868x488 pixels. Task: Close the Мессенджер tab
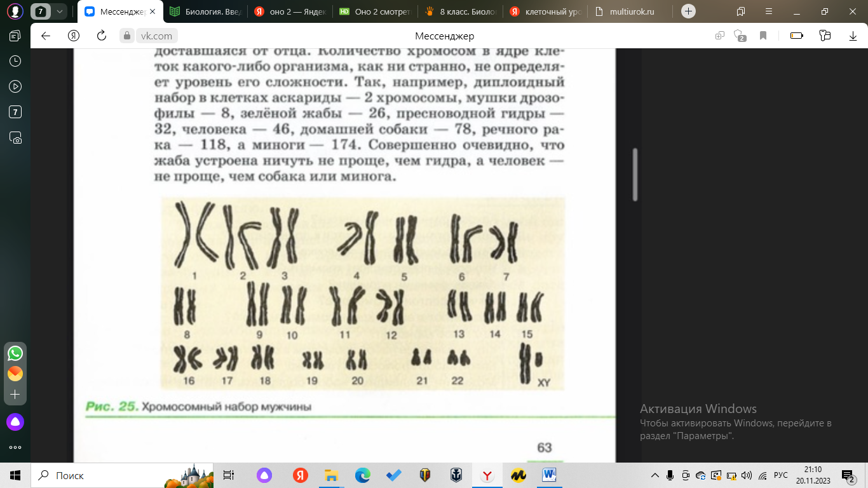(x=152, y=11)
